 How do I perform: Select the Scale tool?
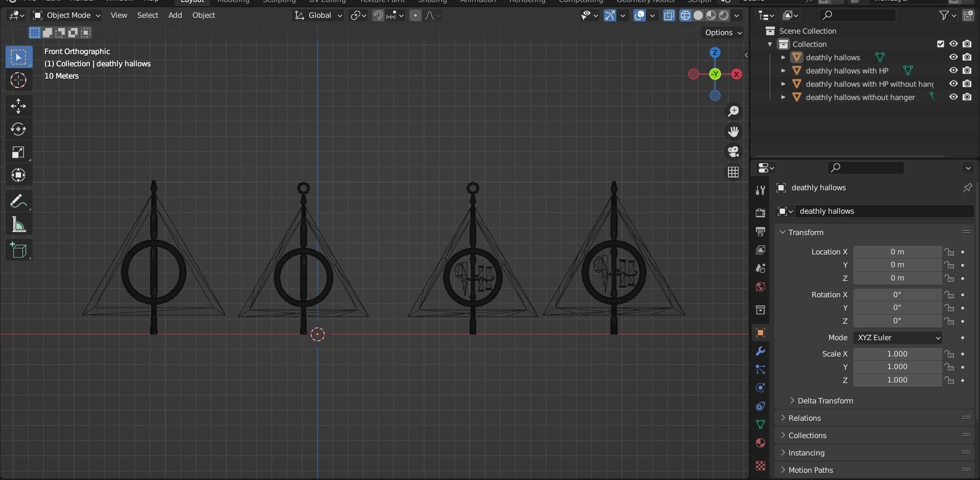(18, 152)
